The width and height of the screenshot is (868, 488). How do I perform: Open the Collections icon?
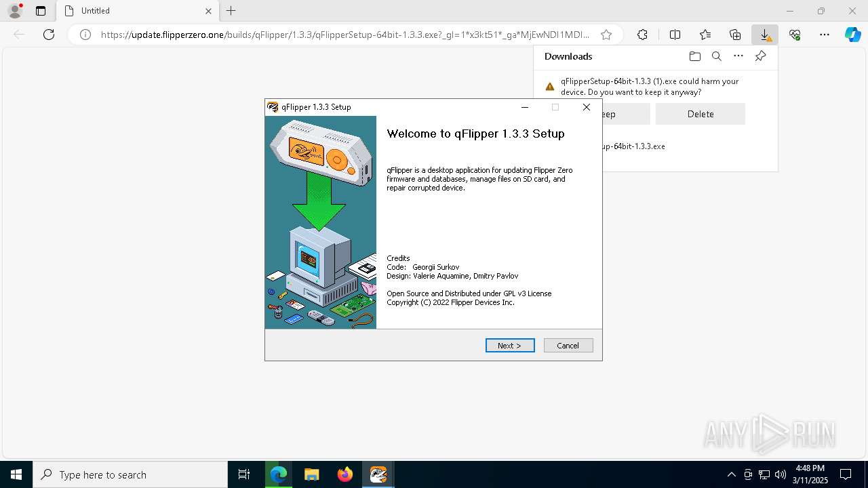click(x=735, y=35)
